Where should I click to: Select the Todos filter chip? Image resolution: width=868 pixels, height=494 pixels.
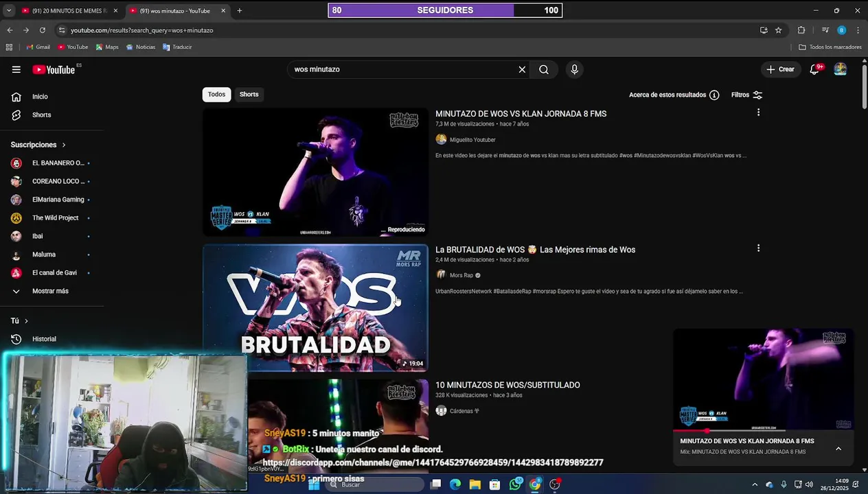click(216, 94)
